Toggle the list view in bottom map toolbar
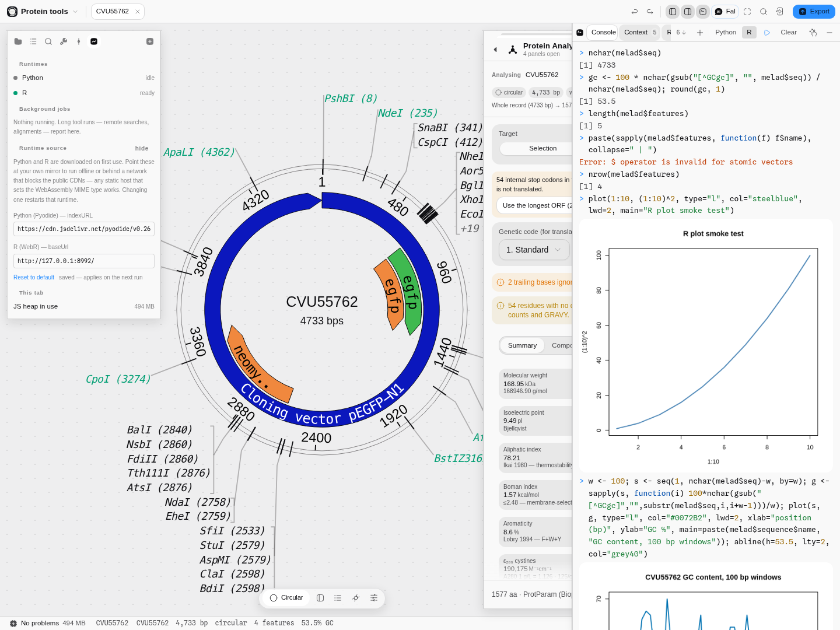Screen dimensions: 840x630 pyautogui.click(x=338, y=598)
